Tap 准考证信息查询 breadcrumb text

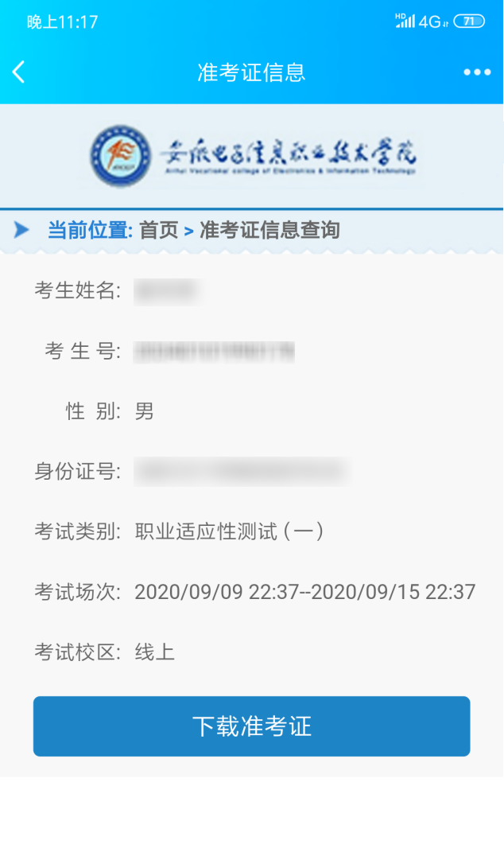pyautogui.click(x=270, y=230)
